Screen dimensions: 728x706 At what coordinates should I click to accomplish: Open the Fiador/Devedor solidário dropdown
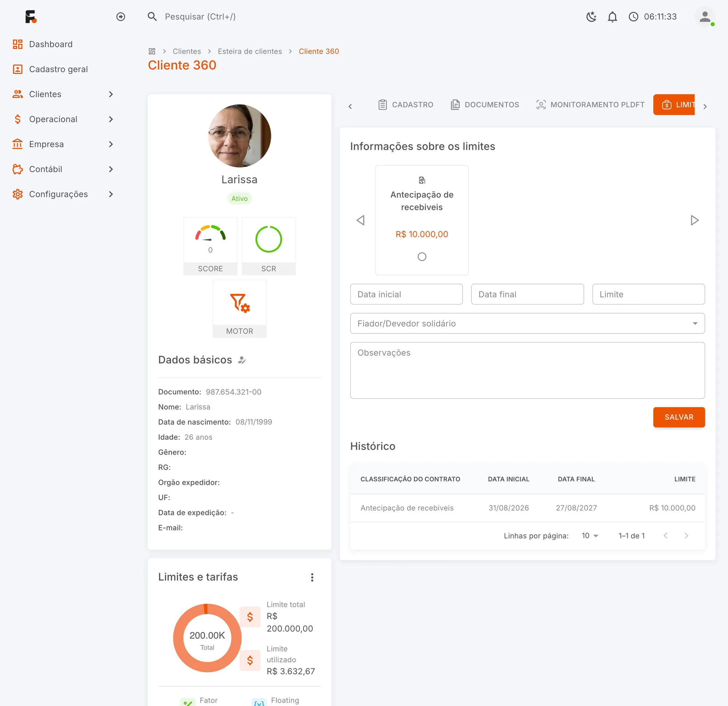[527, 323]
